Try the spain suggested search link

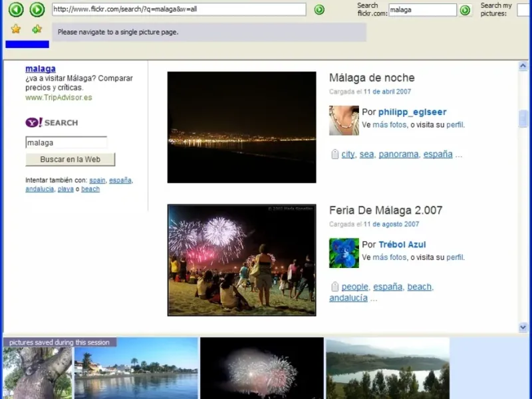[x=97, y=180]
